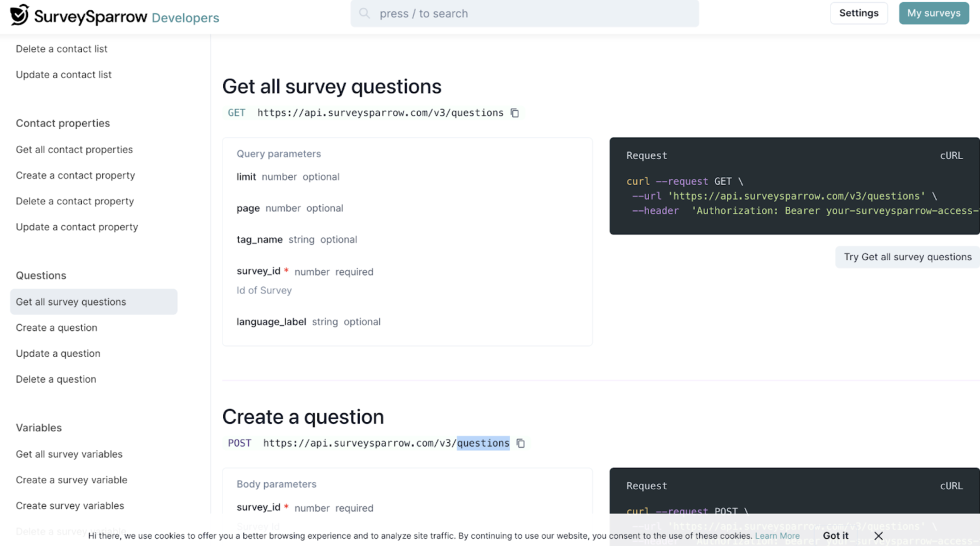Open My surveys

933,13
